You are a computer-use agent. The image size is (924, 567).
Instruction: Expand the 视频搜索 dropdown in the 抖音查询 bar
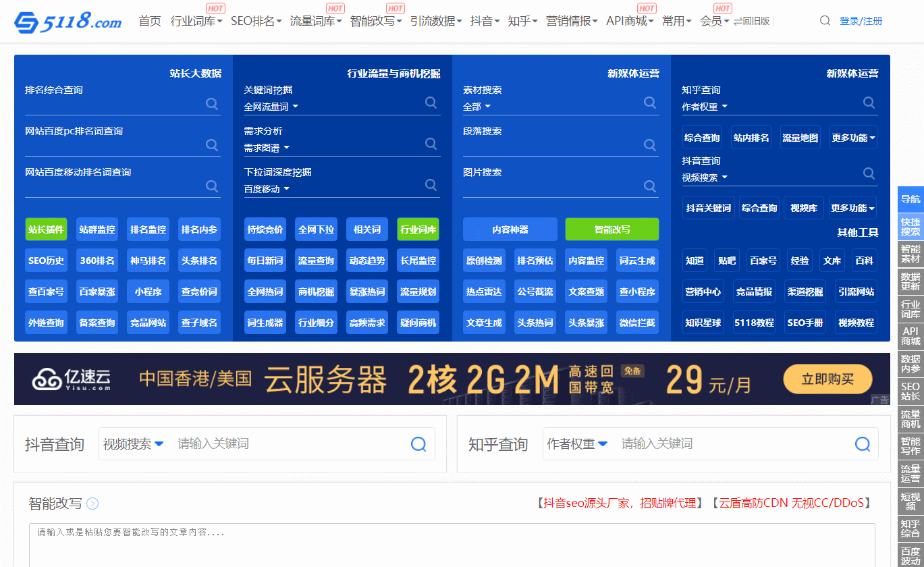[133, 444]
